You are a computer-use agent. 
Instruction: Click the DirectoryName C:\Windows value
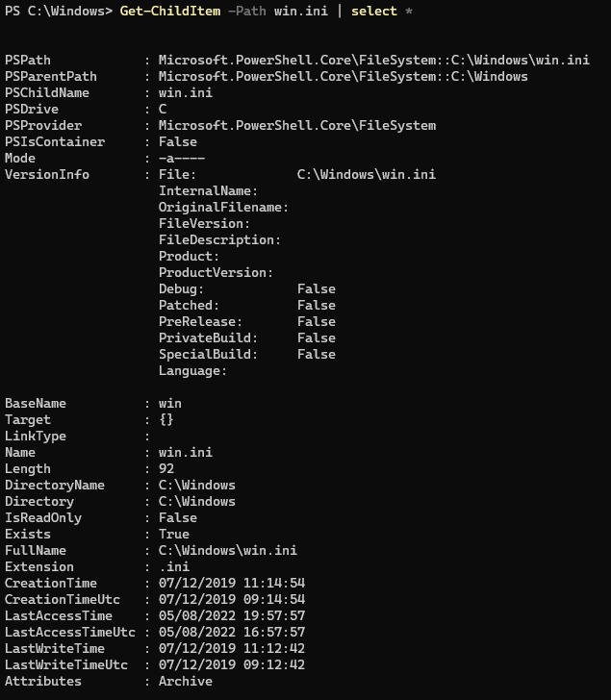197,486
